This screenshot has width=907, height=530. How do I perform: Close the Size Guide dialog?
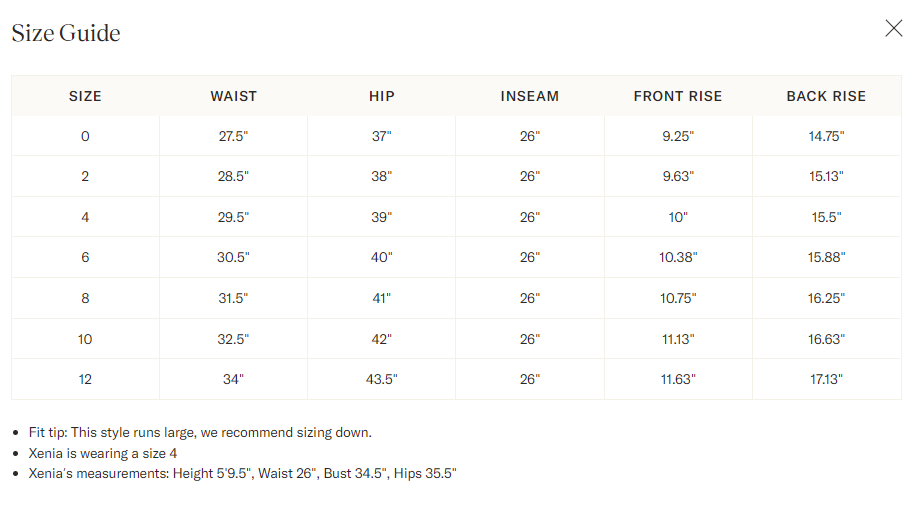click(894, 28)
